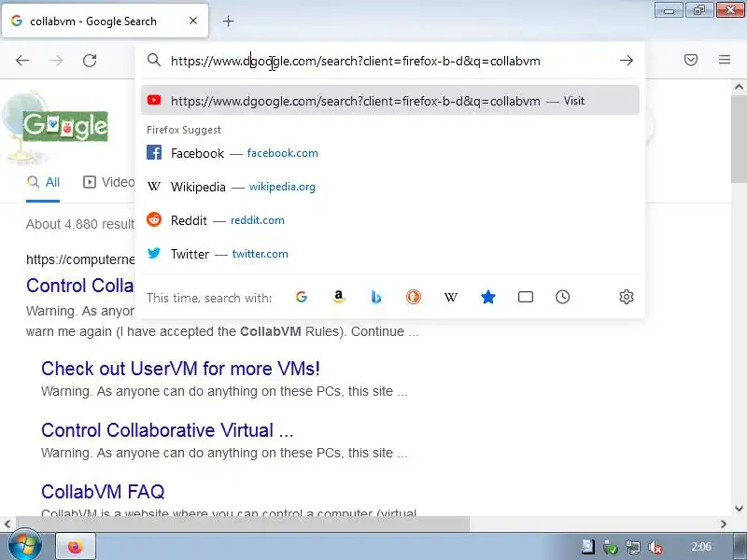Click the Forward navigation arrow
The width and height of the screenshot is (747, 560).
coord(56,61)
